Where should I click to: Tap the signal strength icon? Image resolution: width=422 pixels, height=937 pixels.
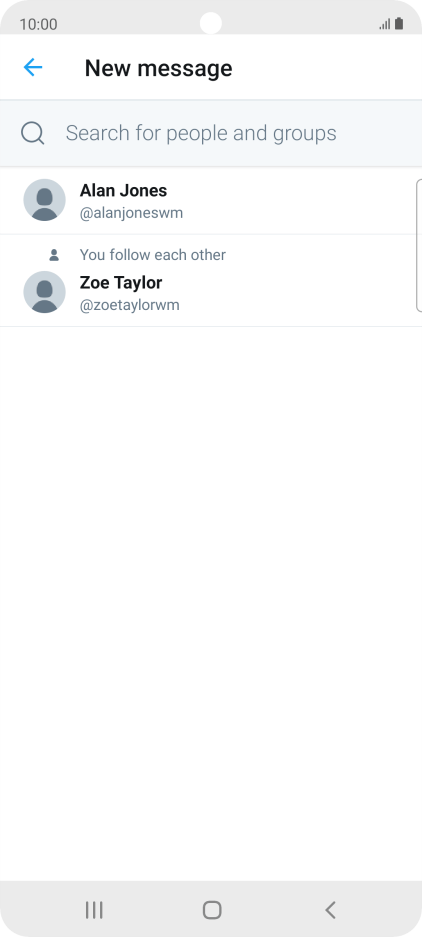(x=384, y=25)
